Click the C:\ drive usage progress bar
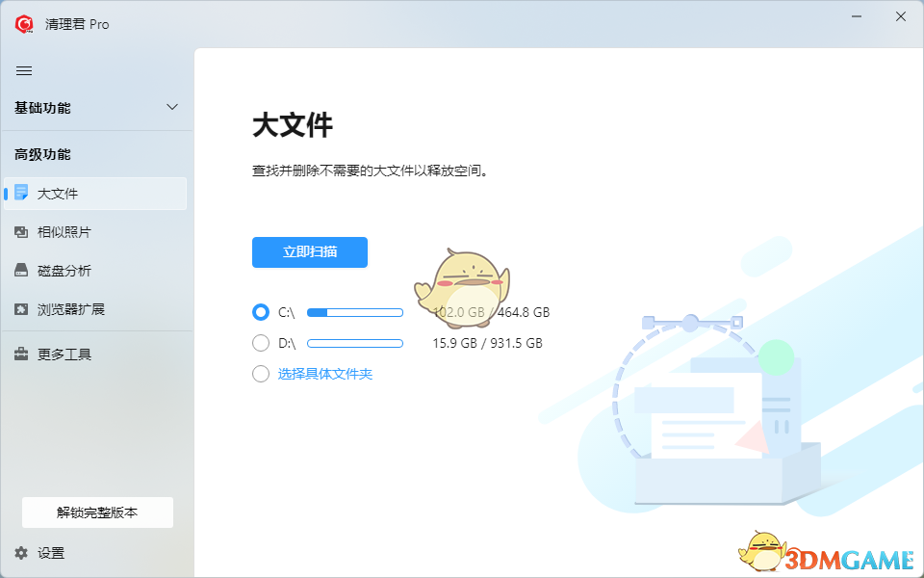Screen dimensions: 924x578 click(355, 312)
